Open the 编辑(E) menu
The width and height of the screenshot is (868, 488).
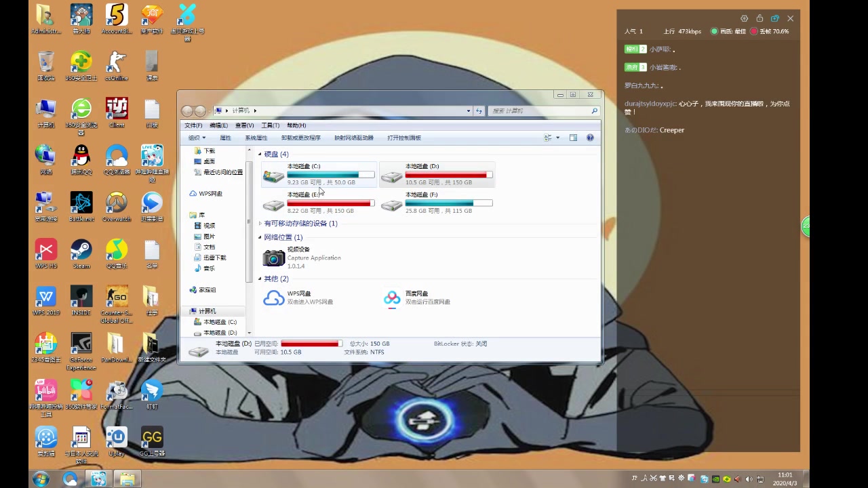(218, 125)
